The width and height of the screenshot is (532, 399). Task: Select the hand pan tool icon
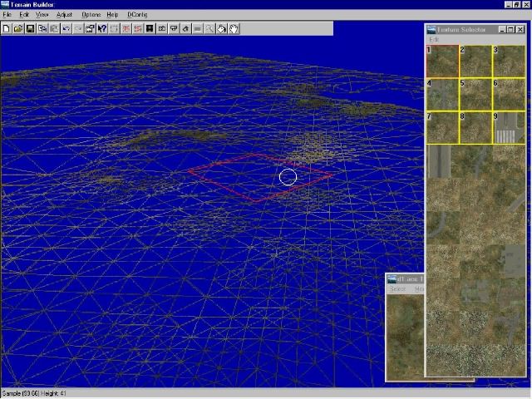[x=234, y=29]
